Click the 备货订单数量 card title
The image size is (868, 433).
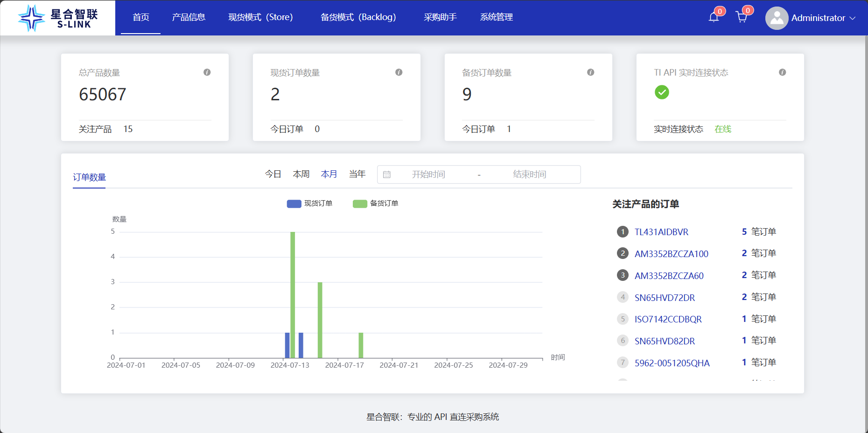tap(487, 73)
